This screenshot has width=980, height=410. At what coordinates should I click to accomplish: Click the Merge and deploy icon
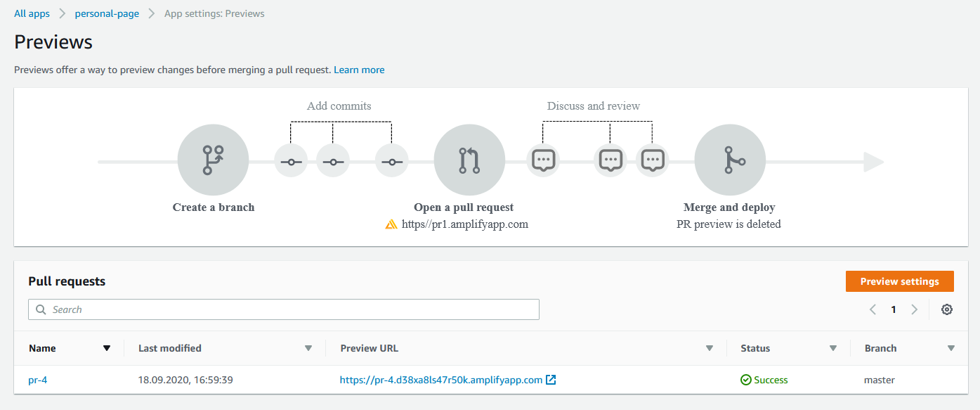tap(730, 162)
